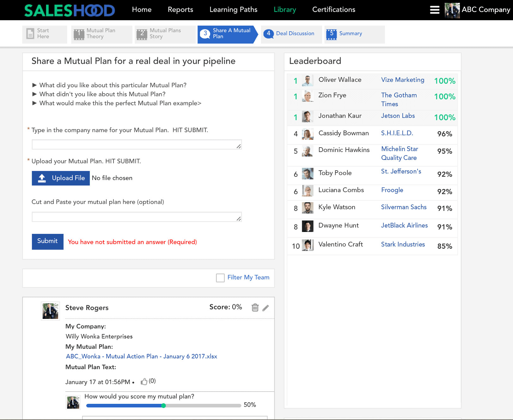The image size is (513, 420).
Task: Click Dominic Hawkins' leaderboard avatar
Action: coord(308,151)
